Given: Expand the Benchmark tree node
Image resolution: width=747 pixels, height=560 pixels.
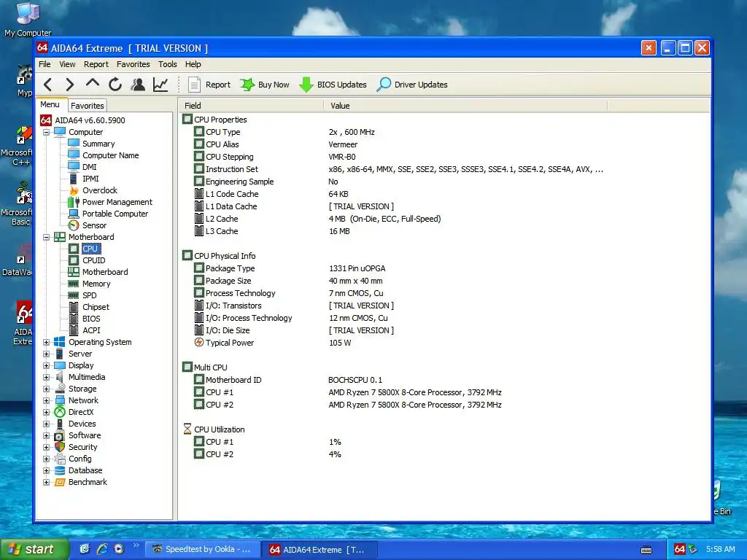Looking at the screenshot, I should [x=46, y=483].
